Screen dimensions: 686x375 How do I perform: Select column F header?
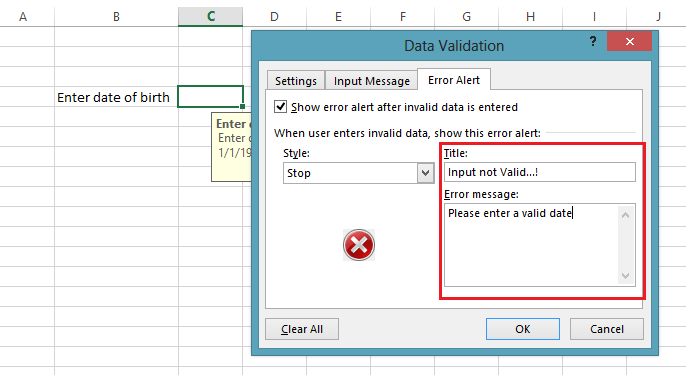coord(402,17)
